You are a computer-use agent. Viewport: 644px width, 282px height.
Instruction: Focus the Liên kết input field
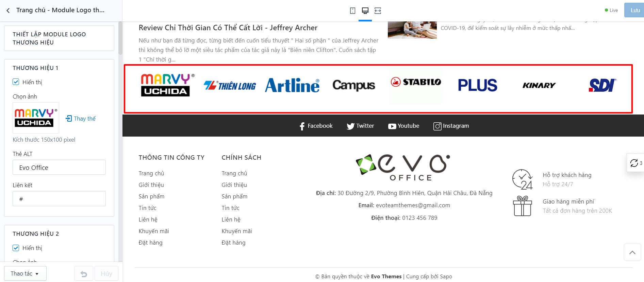pyautogui.click(x=59, y=199)
